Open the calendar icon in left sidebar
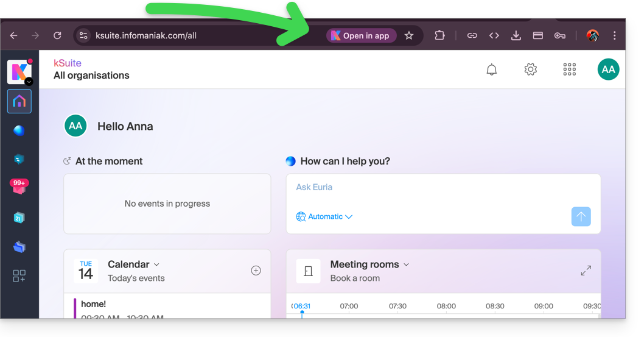 (x=19, y=218)
